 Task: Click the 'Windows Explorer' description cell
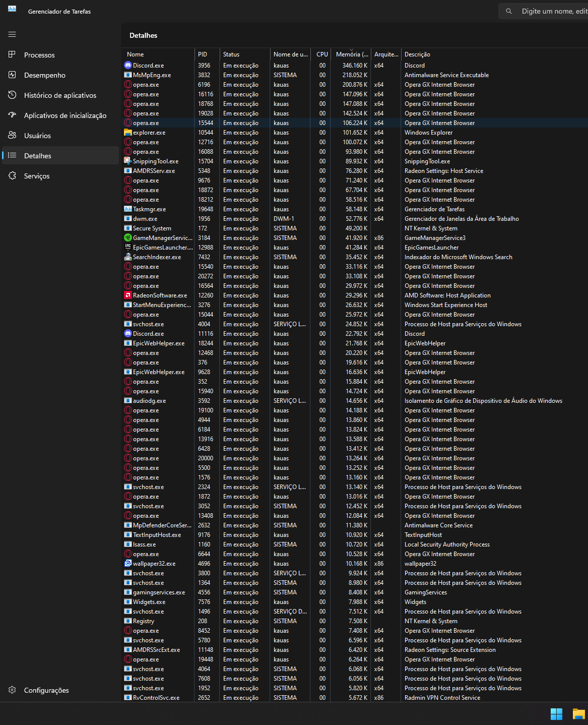tap(428, 132)
